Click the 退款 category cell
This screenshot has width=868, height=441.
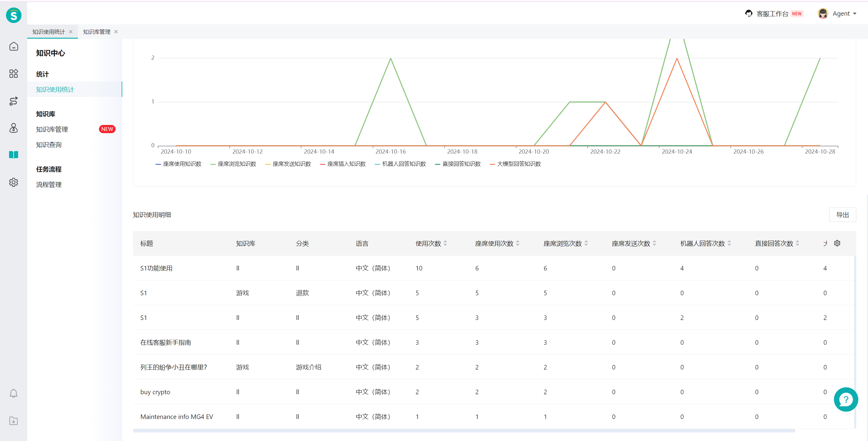coord(302,293)
